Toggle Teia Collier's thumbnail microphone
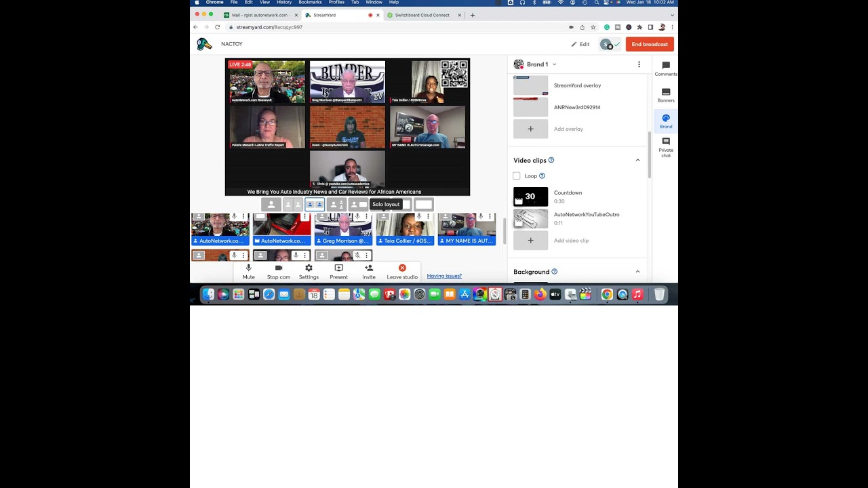Viewport: 868px width, 488px height. tap(419, 216)
